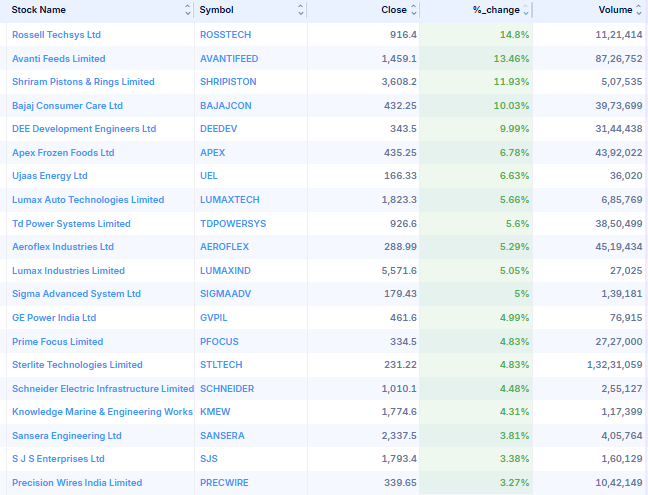Open Shriram Pistons & Rings Limited link

tap(83, 82)
